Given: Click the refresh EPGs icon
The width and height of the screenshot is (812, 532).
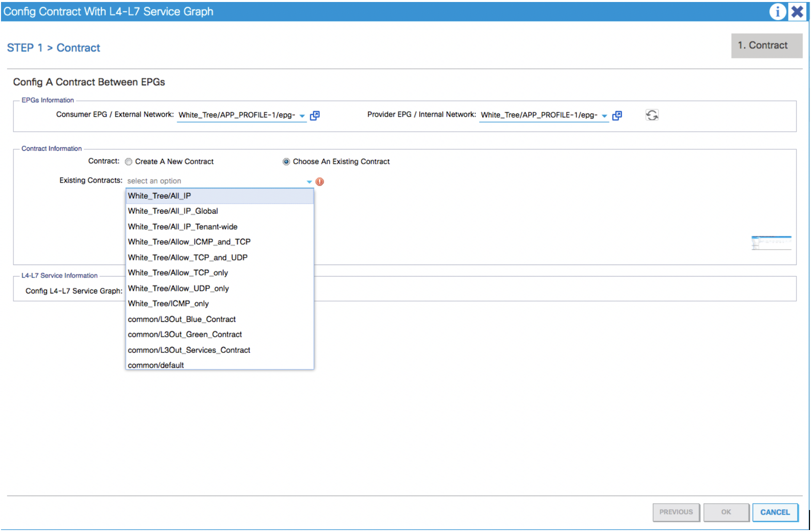Looking at the screenshot, I should click(652, 115).
